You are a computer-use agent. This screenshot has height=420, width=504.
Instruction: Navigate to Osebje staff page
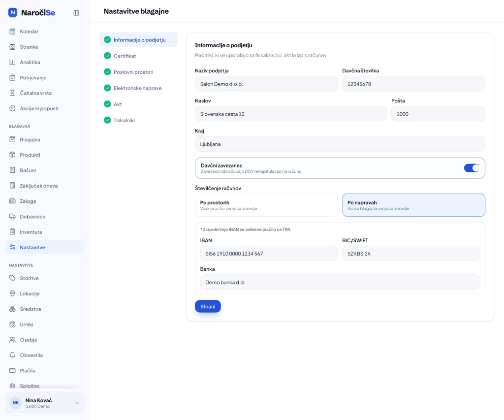pyautogui.click(x=45, y=340)
